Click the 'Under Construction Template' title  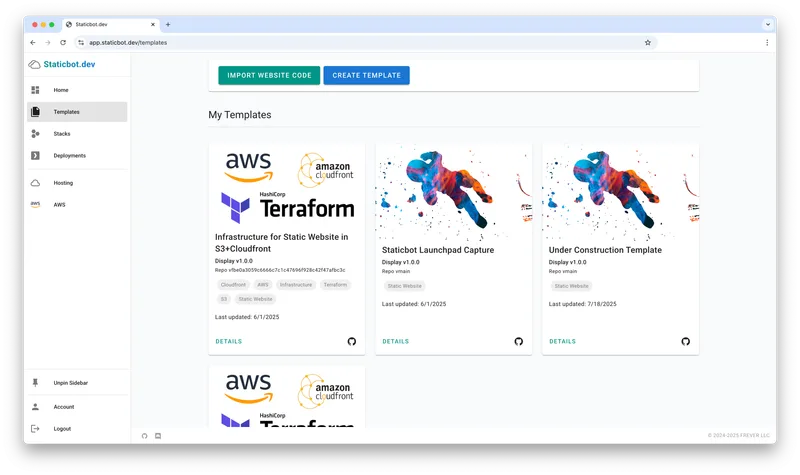coord(605,250)
